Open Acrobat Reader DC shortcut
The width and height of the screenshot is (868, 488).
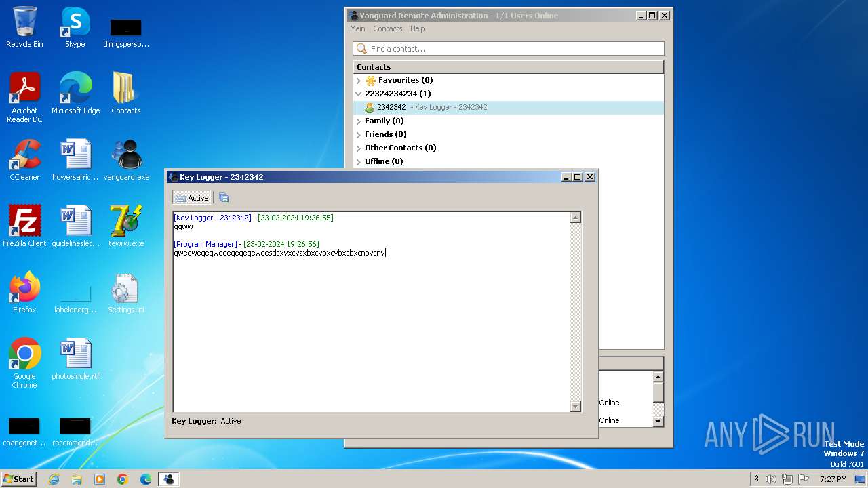24,98
